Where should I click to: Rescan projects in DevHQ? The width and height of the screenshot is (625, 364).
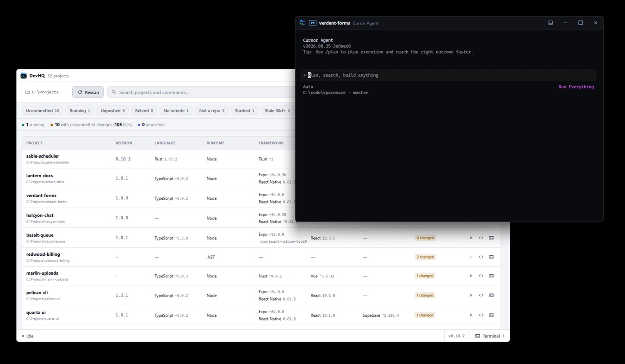[88, 92]
